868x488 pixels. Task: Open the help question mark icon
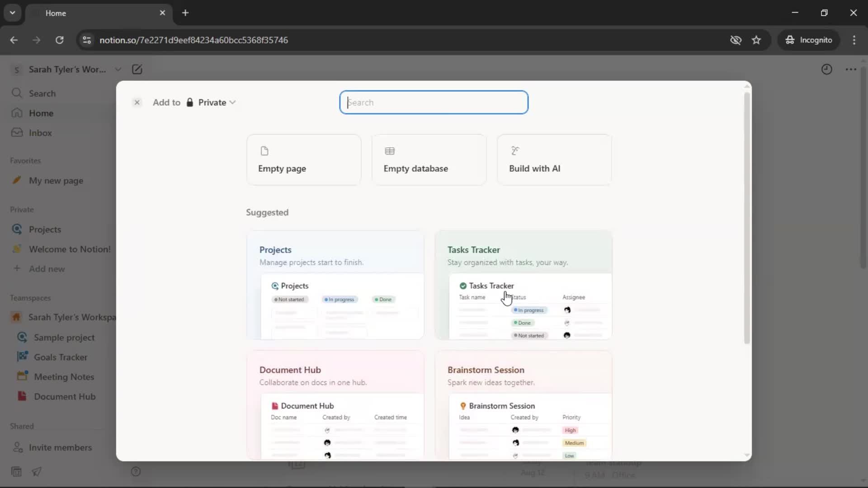click(x=136, y=472)
